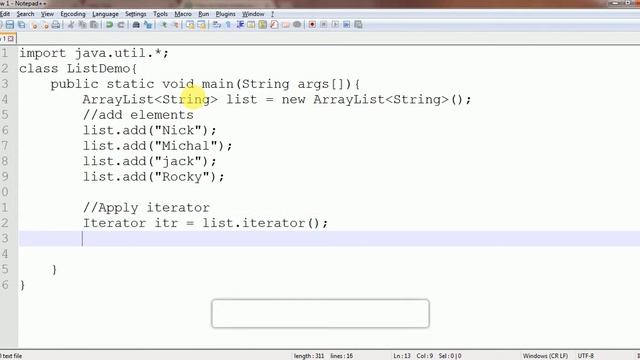The width and height of the screenshot is (640, 360).
Task: Open the Tools menu
Action: click(160, 14)
